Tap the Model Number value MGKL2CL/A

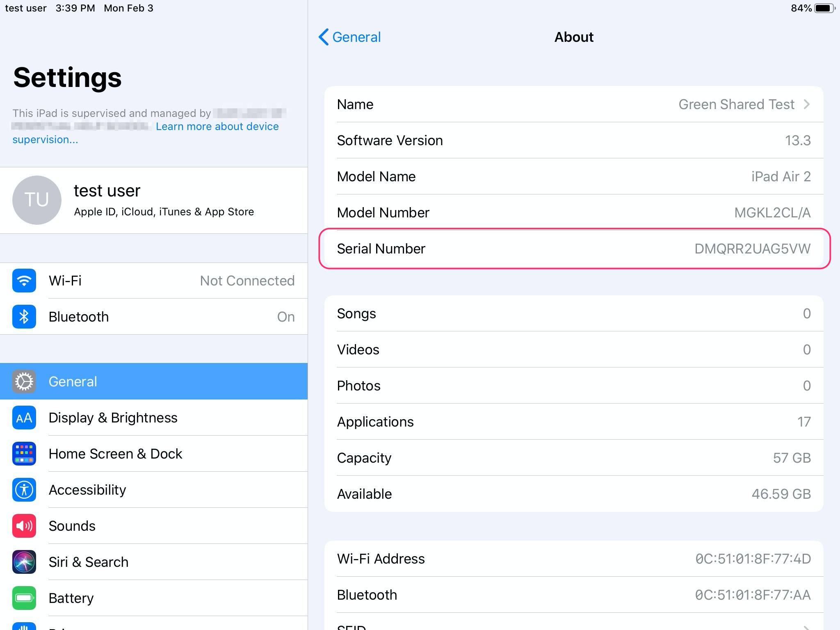point(772,212)
